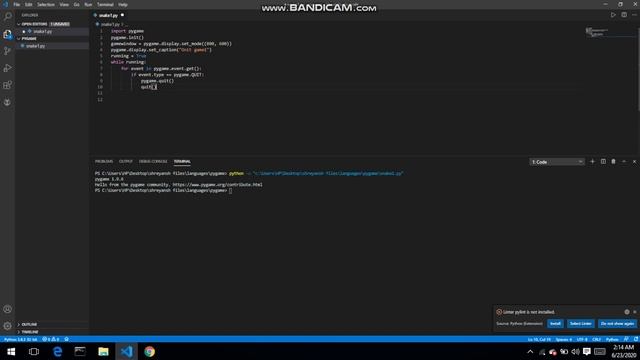Open Task View on the taskbar

34,351
